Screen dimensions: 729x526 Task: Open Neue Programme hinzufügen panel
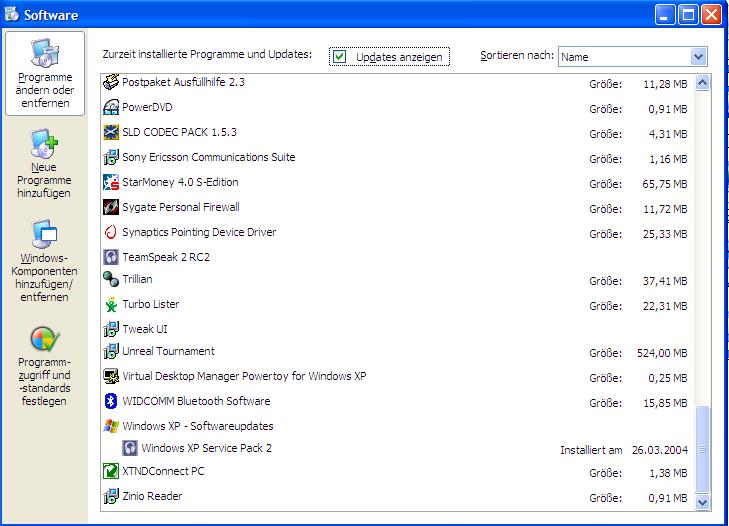pos(44,164)
